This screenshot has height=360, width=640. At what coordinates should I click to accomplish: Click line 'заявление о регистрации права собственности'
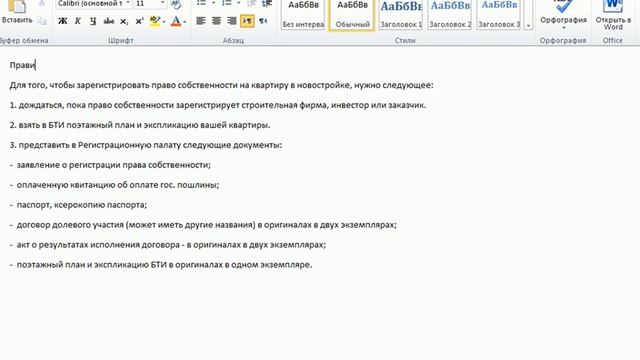113,165
